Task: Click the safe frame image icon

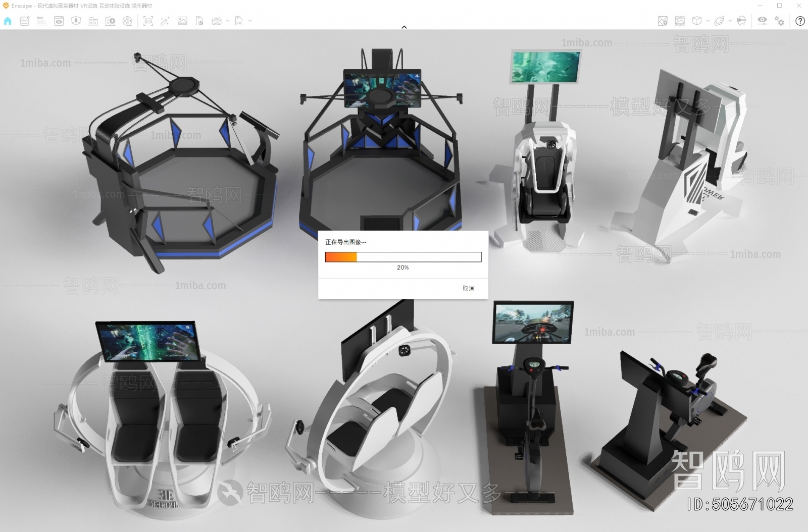Action: click(680, 21)
